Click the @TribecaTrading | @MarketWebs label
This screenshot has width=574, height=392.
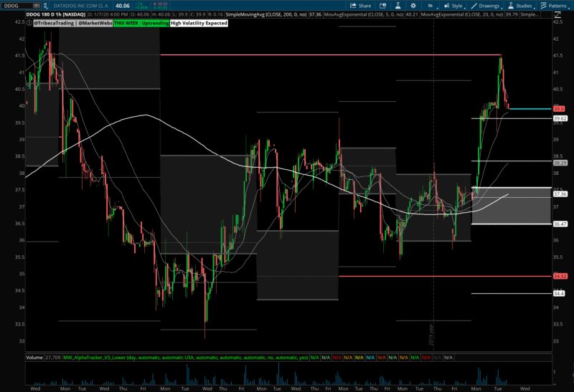pyautogui.click(x=73, y=23)
